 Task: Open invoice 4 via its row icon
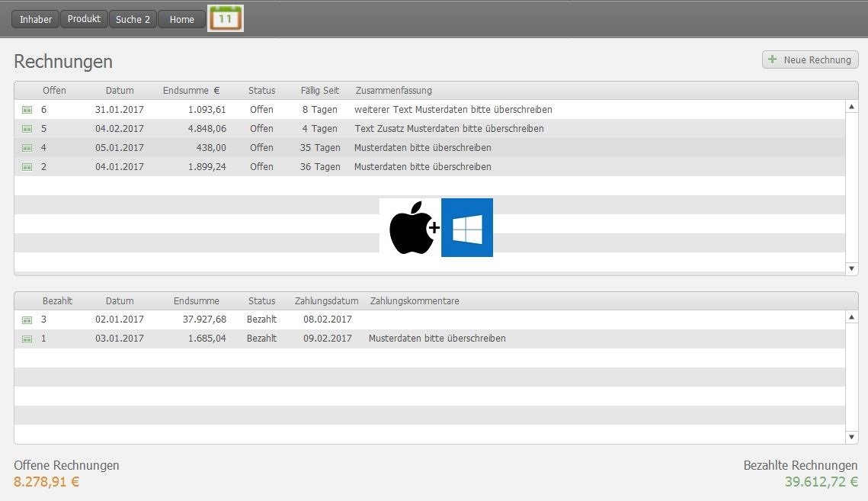[x=27, y=148]
